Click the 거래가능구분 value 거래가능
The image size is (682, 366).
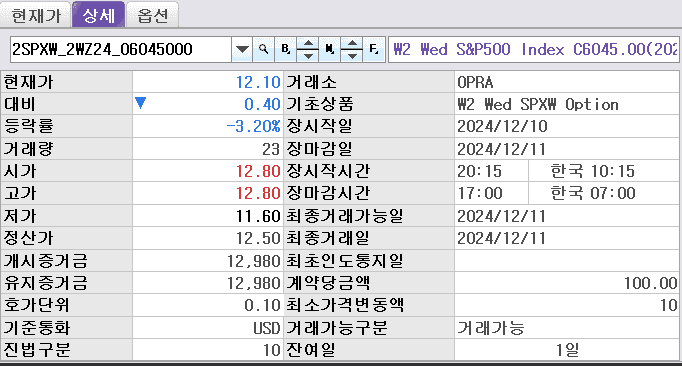[491, 328]
